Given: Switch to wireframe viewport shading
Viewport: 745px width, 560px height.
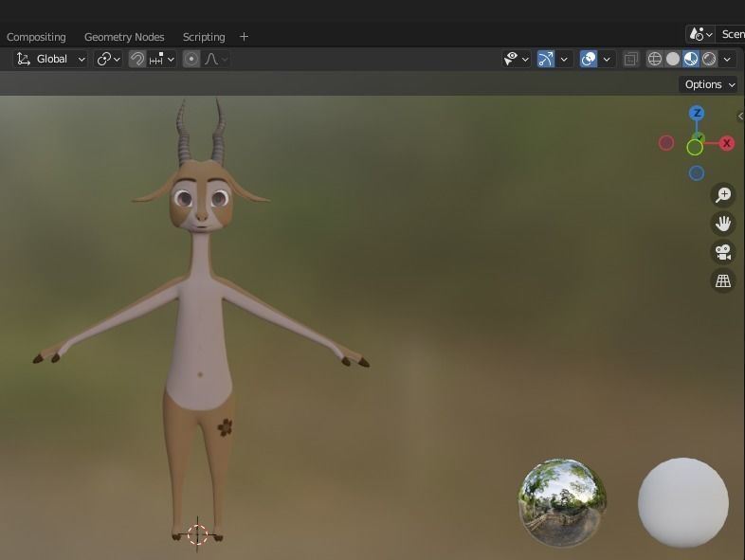Looking at the screenshot, I should (x=655, y=59).
